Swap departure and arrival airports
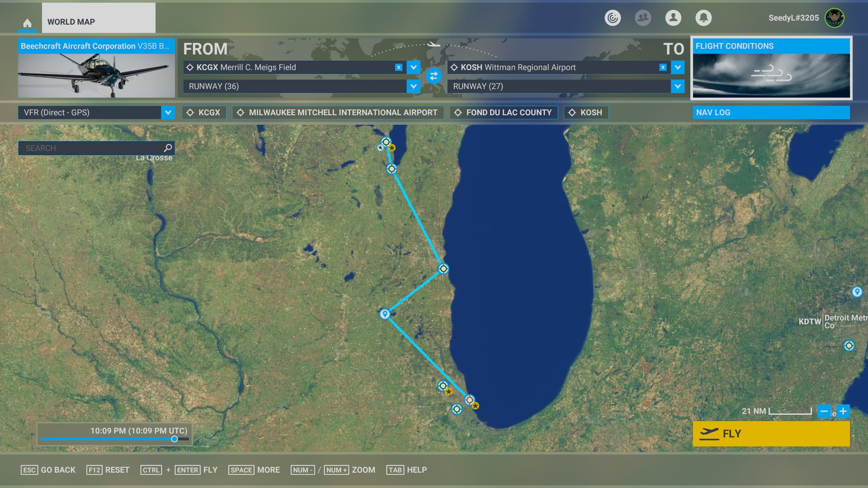868x488 pixels. pos(434,76)
